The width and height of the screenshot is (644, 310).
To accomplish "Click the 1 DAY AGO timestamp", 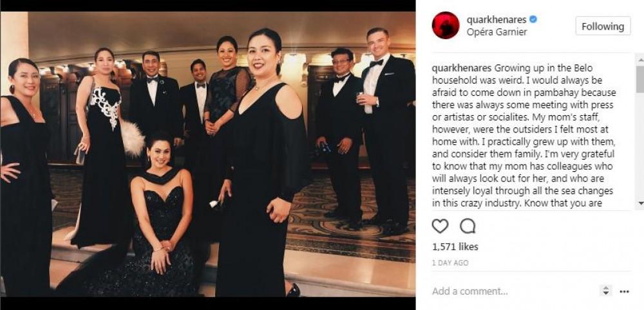I will [x=450, y=263].
